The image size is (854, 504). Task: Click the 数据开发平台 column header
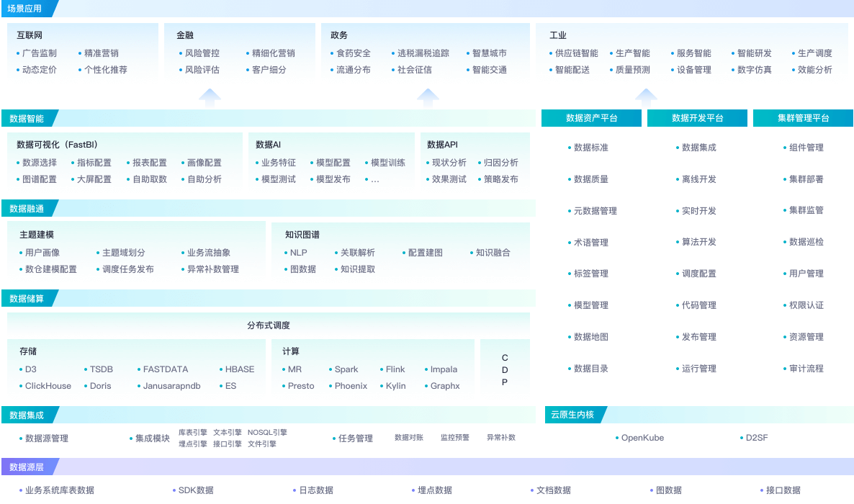[697, 118]
